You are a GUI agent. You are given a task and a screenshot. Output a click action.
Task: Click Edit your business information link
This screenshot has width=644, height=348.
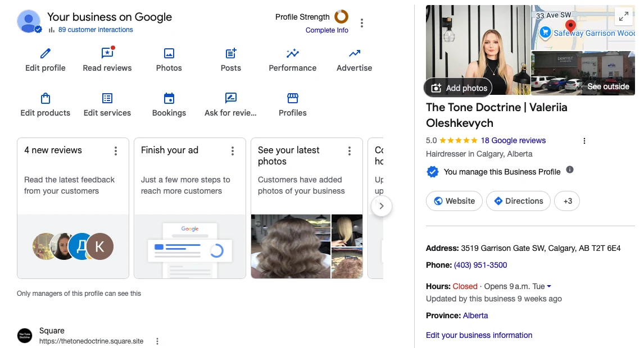coord(479,335)
